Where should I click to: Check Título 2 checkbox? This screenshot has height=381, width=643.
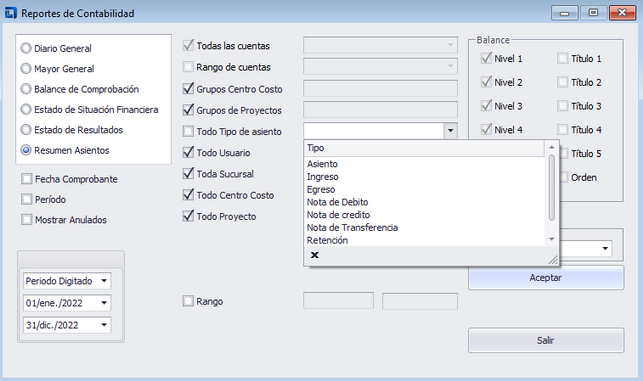coord(563,82)
